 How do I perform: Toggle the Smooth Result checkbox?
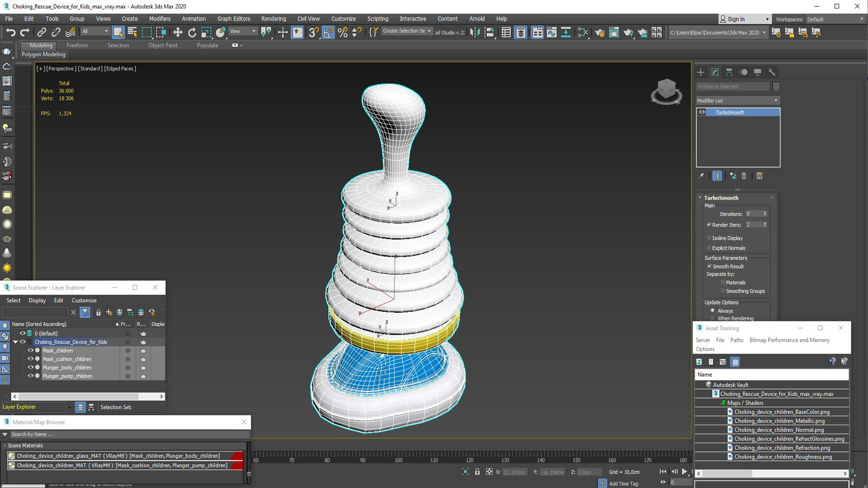[709, 267]
